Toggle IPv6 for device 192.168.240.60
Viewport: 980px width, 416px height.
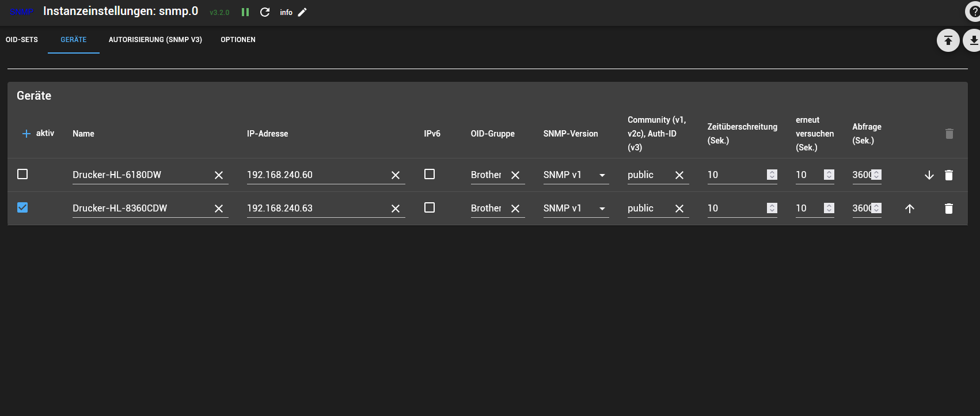click(x=430, y=174)
